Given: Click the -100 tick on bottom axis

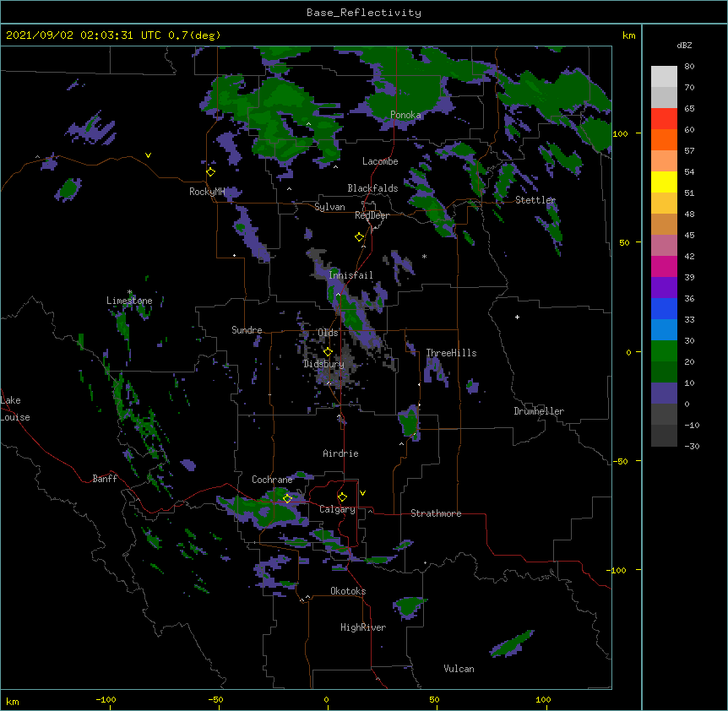Looking at the screenshot, I should click(x=106, y=699).
